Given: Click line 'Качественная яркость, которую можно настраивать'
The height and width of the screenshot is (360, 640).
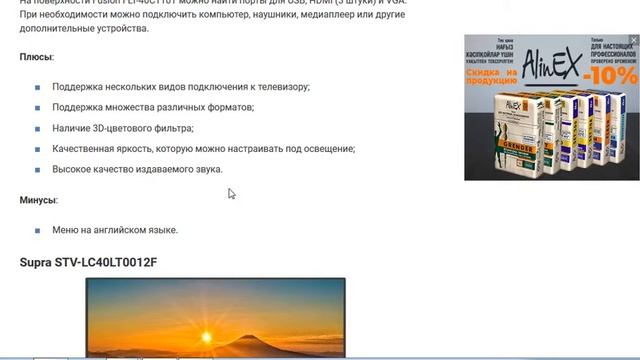Looking at the screenshot, I should click(204, 149).
